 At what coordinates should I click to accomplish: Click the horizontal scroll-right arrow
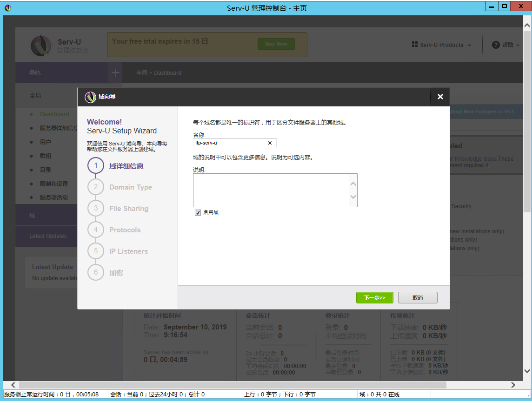point(513,385)
